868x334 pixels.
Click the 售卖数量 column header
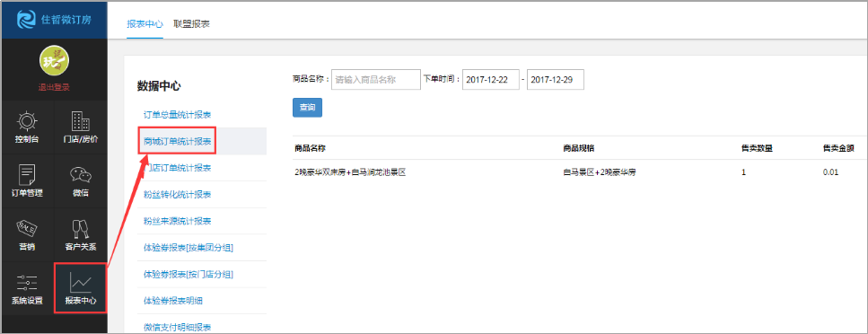click(x=758, y=148)
